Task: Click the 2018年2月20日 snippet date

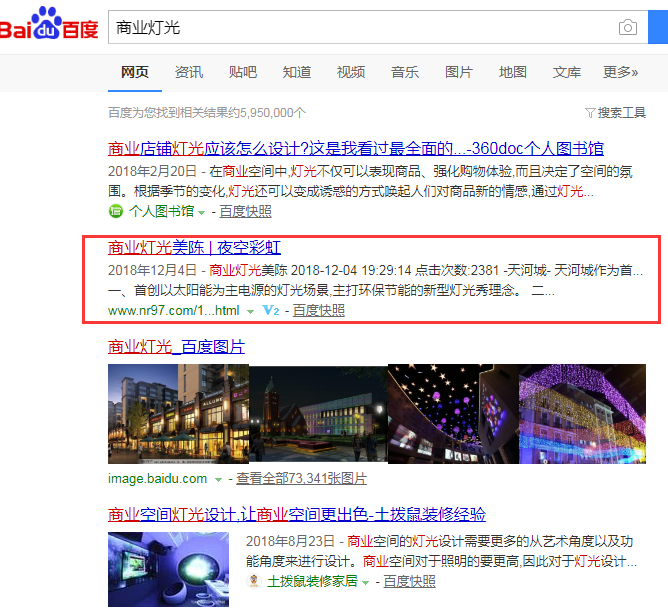Action: (152, 171)
